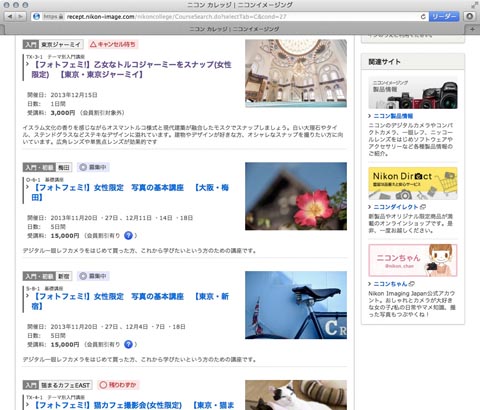480x410 pixels.
Task: Click the browser forward arrow button
Action: click(20, 16)
